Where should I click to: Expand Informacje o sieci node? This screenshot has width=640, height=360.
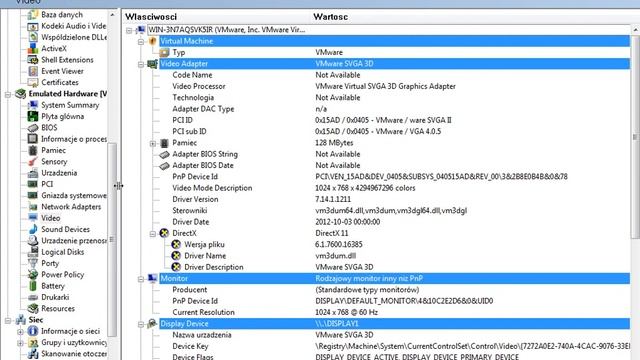20,332
